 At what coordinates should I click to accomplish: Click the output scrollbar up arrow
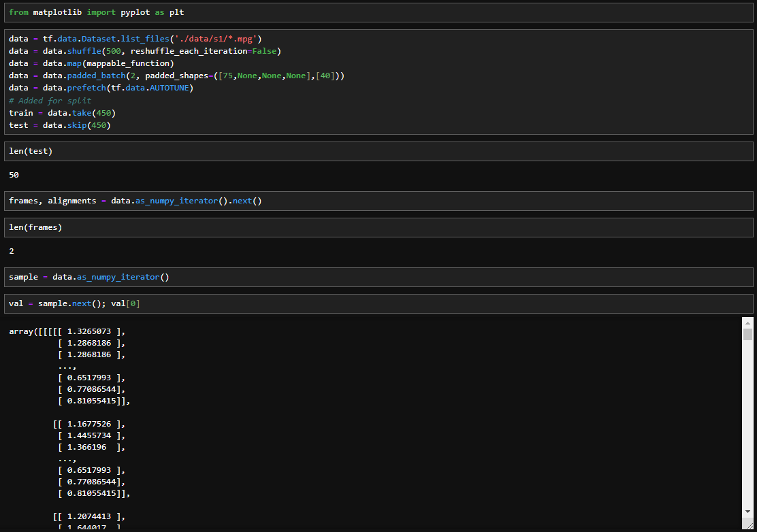coord(747,322)
